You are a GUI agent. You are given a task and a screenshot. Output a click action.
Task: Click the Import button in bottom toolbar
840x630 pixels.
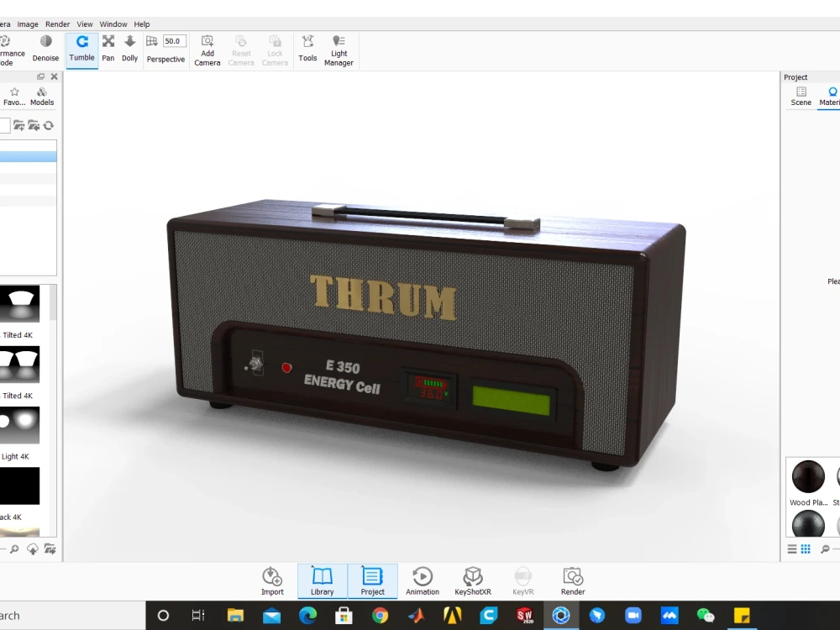click(x=272, y=581)
